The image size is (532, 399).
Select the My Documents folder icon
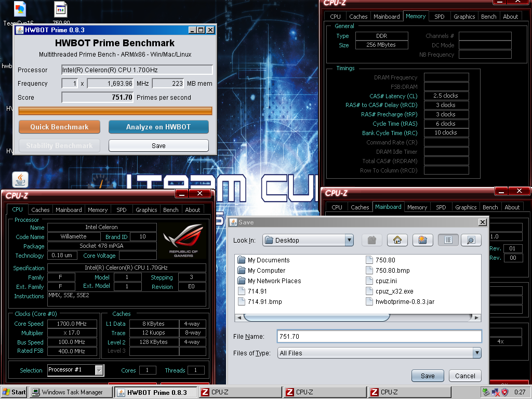pos(242,260)
